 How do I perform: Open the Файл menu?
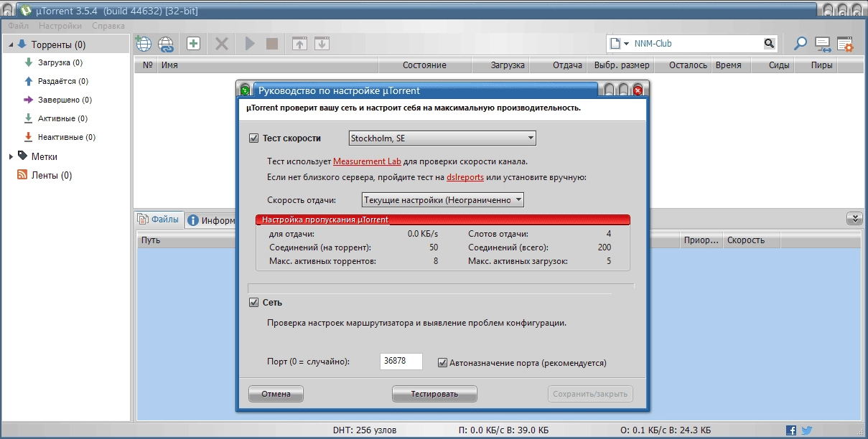pos(19,25)
